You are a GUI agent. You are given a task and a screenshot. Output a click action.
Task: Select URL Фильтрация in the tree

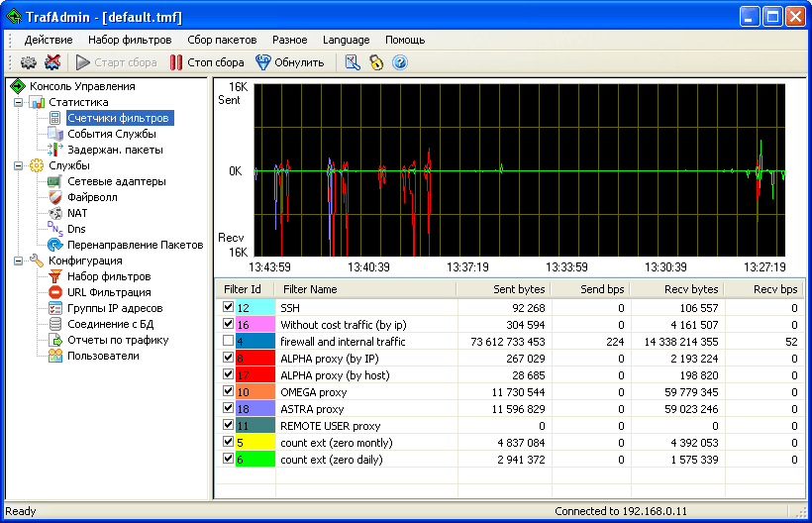tap(109, 292)
